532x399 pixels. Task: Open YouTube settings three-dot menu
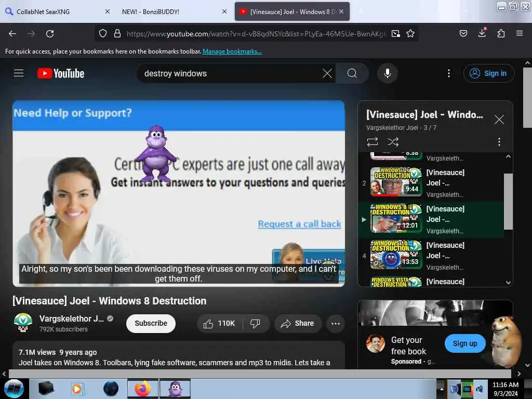click(448, 73)
